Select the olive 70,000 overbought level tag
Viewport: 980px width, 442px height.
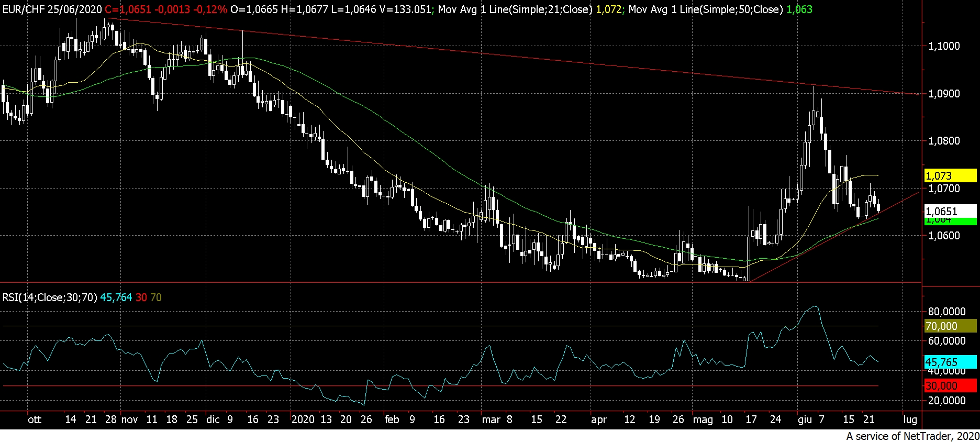(951, 326)
